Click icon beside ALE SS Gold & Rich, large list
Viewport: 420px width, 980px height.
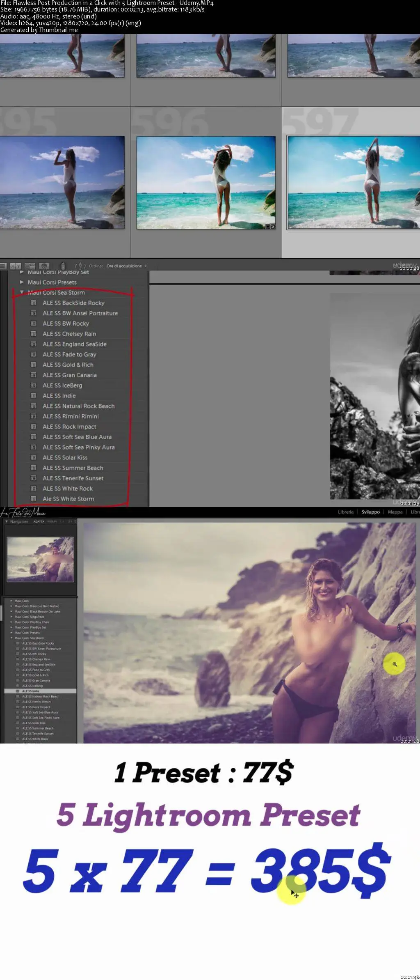click(x=34, y=365)
